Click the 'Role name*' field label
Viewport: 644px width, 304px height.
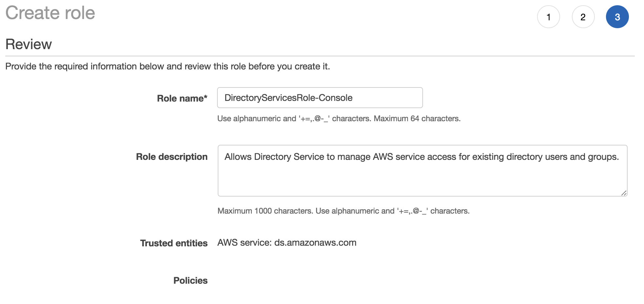(180, 98)
